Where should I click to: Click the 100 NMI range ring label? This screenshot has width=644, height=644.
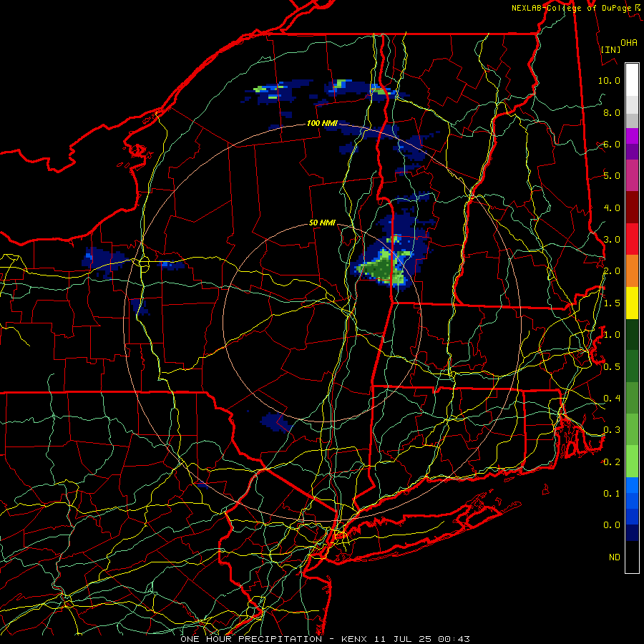[322, 123]
